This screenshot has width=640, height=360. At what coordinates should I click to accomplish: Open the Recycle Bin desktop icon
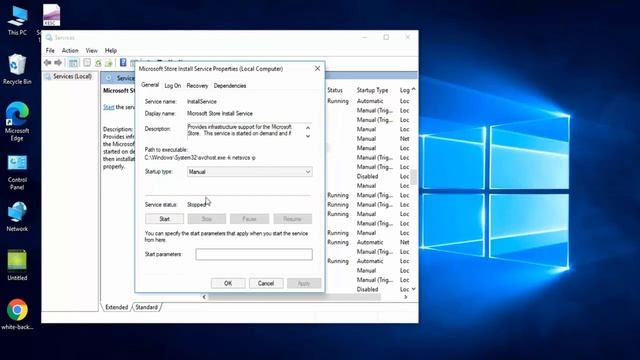[17, 69]
